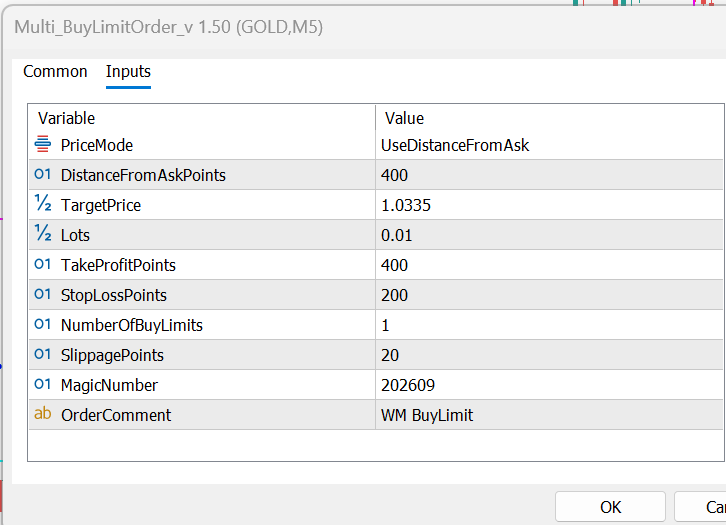Switch to the Common tab

[x=55, y=72]
